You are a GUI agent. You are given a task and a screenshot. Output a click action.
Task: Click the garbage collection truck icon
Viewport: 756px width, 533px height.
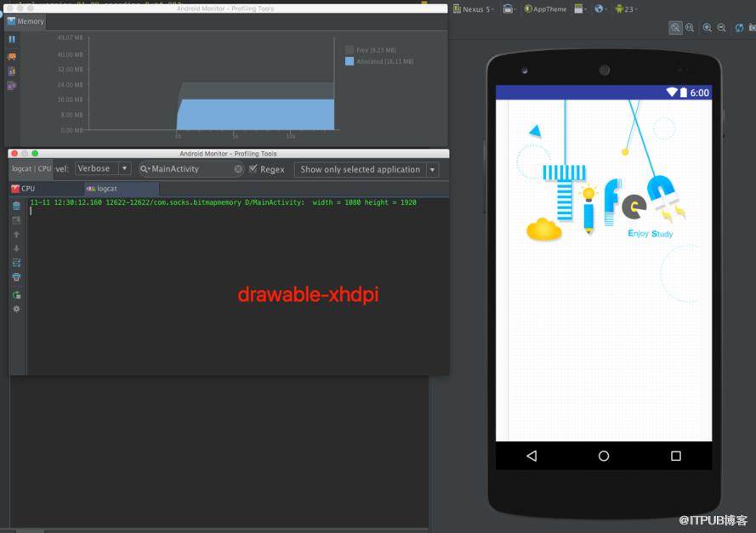click(12, 56)
